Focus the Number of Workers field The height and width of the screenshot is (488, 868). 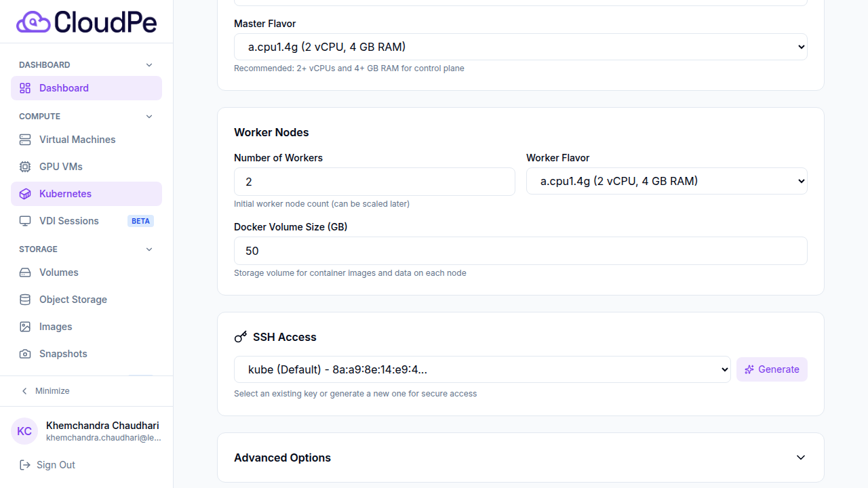point(374,182)
